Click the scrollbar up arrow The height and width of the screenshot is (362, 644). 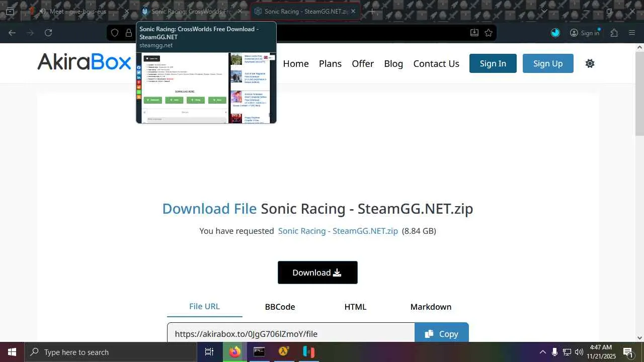pyautogui.click(x=639, y=47)
